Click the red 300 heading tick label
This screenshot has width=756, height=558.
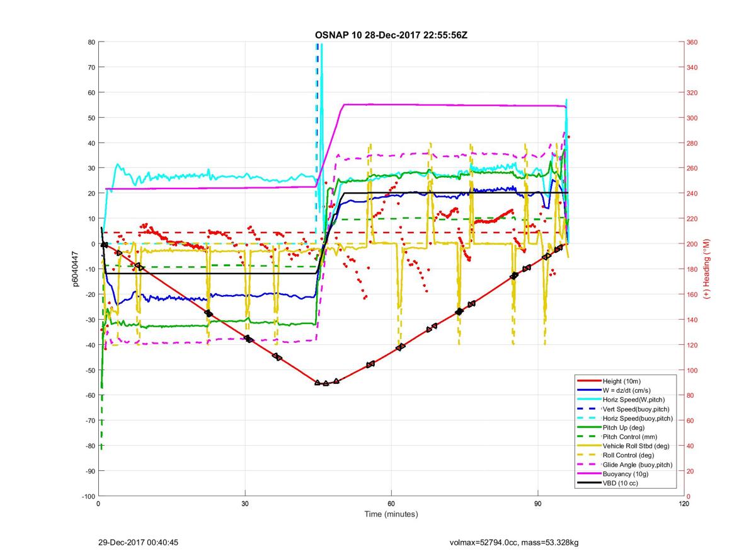click(692, 118)
